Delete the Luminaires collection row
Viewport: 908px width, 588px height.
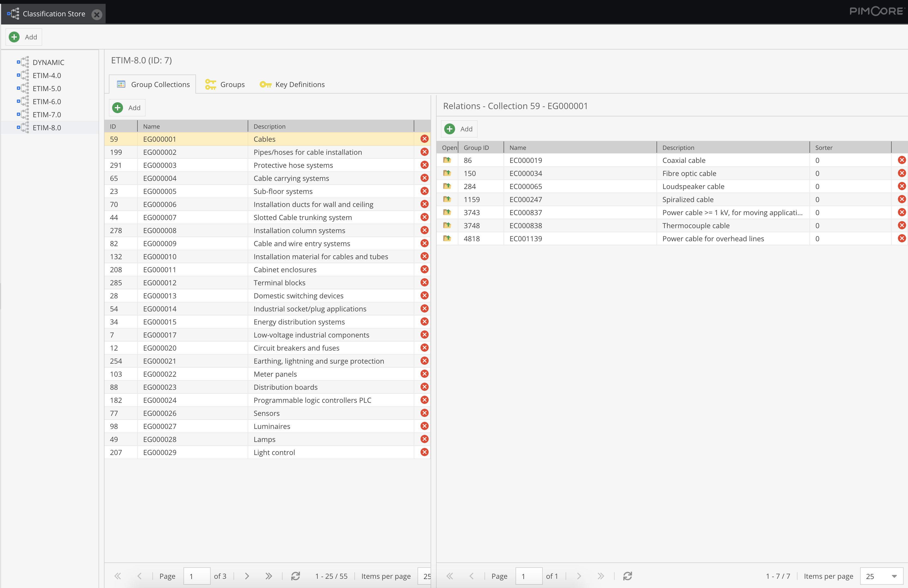[424, 426]
